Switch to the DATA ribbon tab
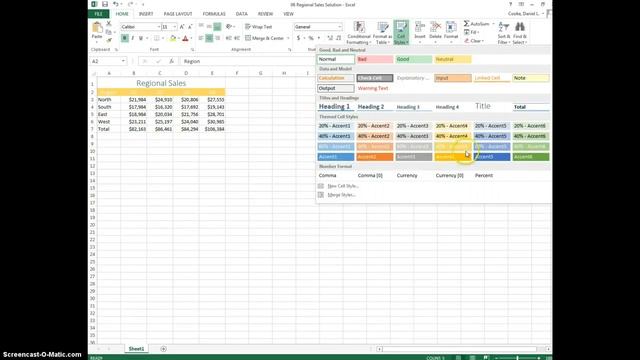This screenshot has width=640, height=360. (242, 14)
